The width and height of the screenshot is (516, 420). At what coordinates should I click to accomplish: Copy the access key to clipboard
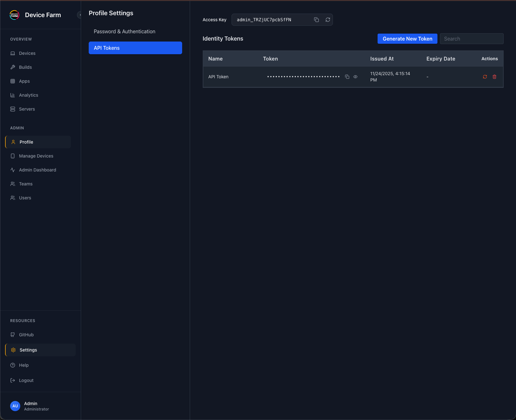tap(316, 20)
